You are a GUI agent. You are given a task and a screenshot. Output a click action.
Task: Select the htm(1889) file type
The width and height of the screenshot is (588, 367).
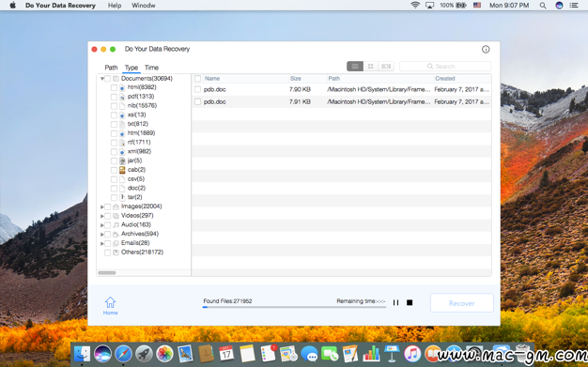(x=141, y=133)
